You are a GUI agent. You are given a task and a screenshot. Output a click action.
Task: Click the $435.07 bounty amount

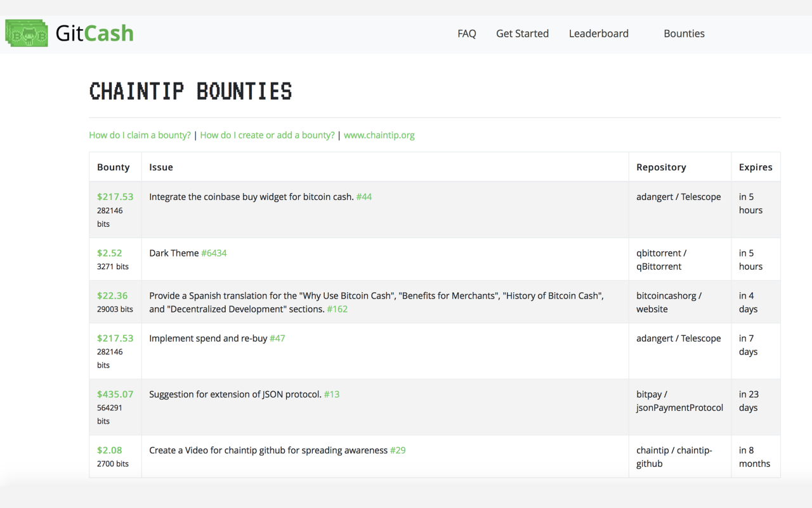[115, 394]
